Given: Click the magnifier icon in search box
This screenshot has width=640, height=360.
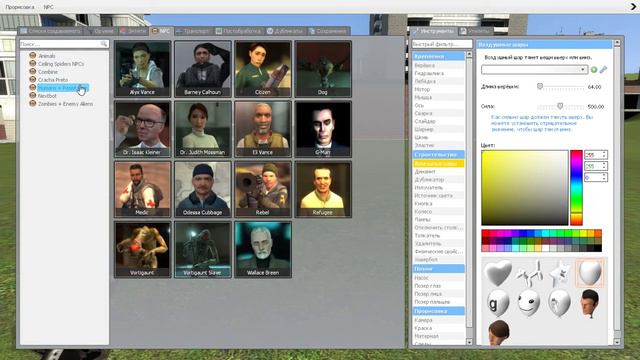Looking at the screenshot, I should click(x=104, y=44).
